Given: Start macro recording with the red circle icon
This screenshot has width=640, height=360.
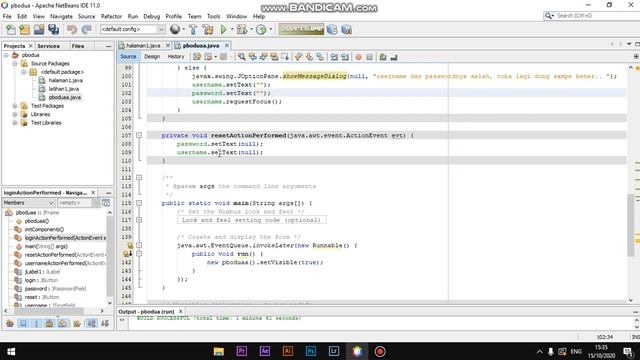Looking at the screenshot, I should pos(358,57).
